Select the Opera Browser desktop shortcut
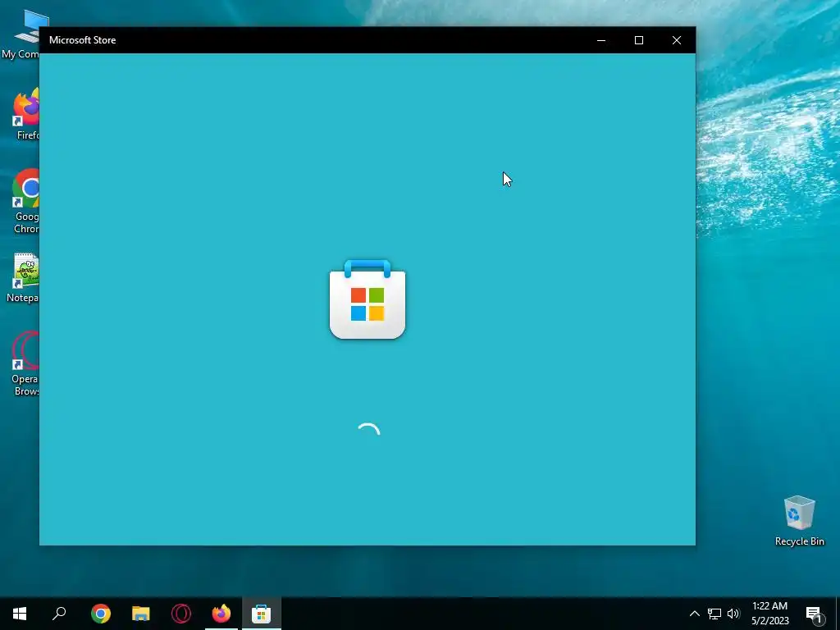The image size is (840, 630). point(25,363)
